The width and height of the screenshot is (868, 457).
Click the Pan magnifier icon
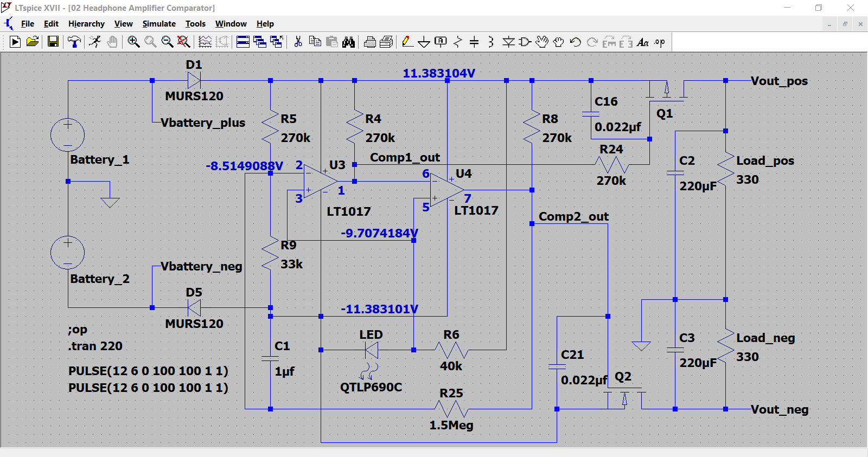[x=150, y=42]
